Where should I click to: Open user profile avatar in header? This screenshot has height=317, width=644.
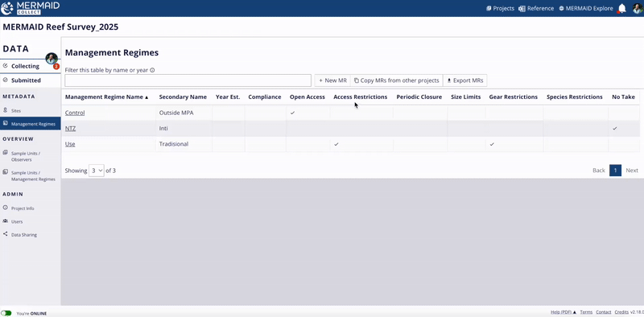tap(638, 8)
